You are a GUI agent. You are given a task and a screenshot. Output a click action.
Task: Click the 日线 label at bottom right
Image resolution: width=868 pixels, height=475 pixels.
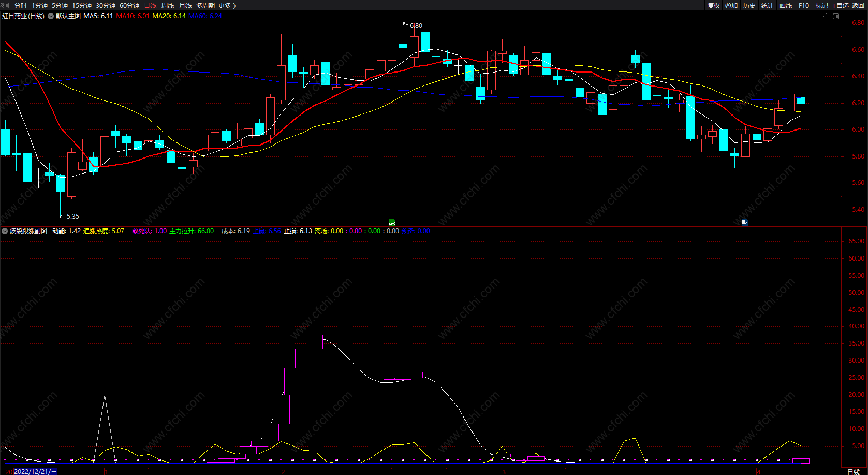click(854, 471)
